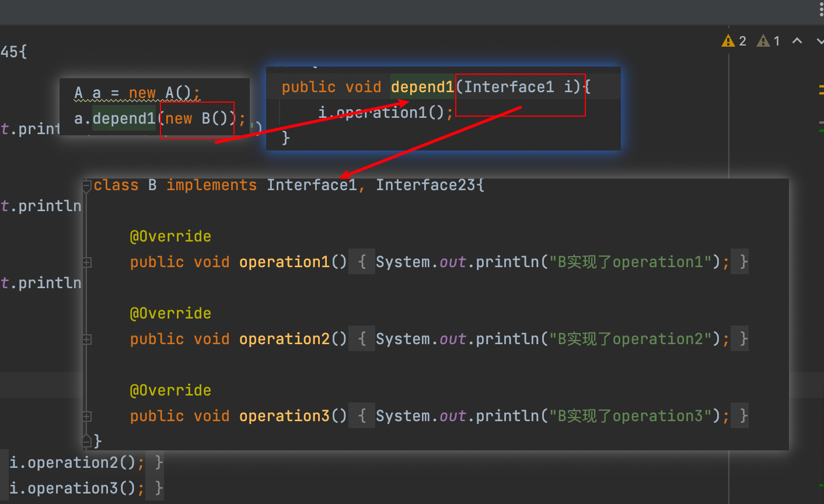Click the 'class' keyword before B
824x504 pixels.
116,185
